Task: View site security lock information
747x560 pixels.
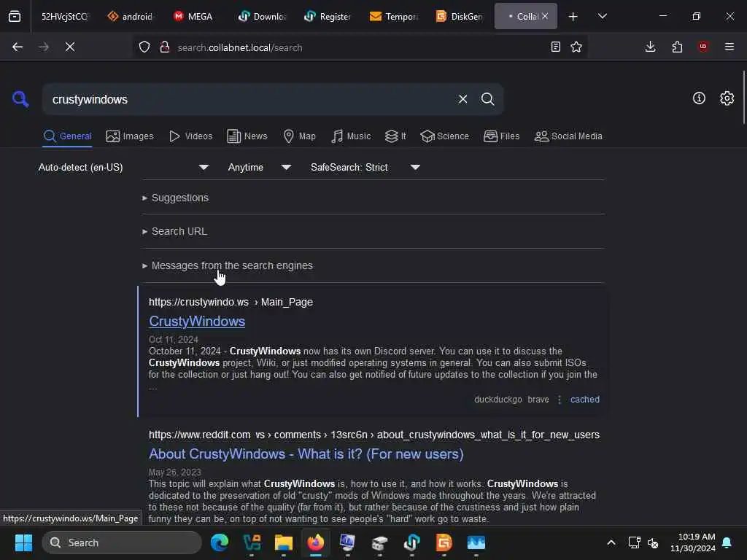Action: (165, 47)
